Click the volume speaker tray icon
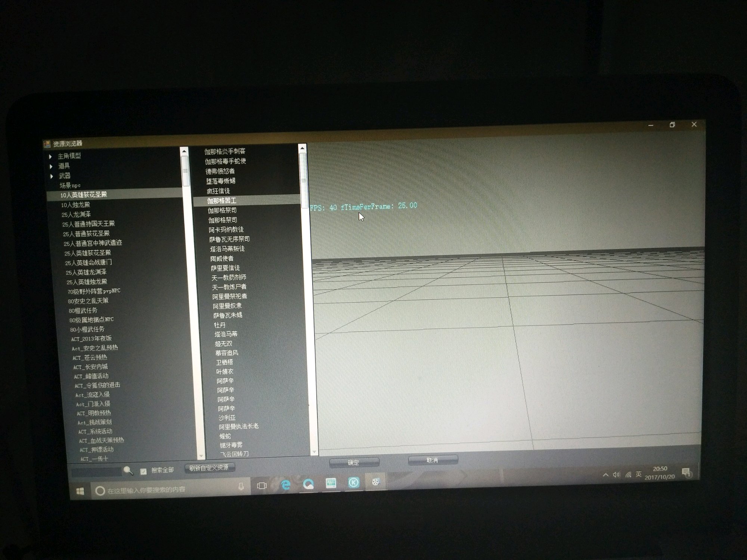Viewport: 747px width, 560px height. point(616,475)
